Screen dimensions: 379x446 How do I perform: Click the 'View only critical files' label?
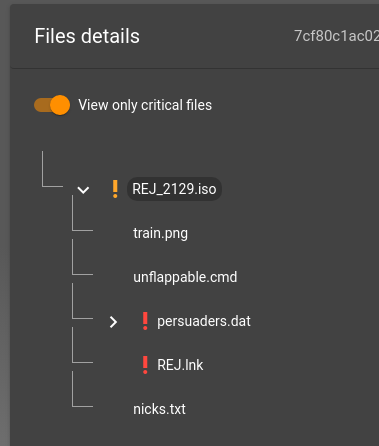(145, 105)
